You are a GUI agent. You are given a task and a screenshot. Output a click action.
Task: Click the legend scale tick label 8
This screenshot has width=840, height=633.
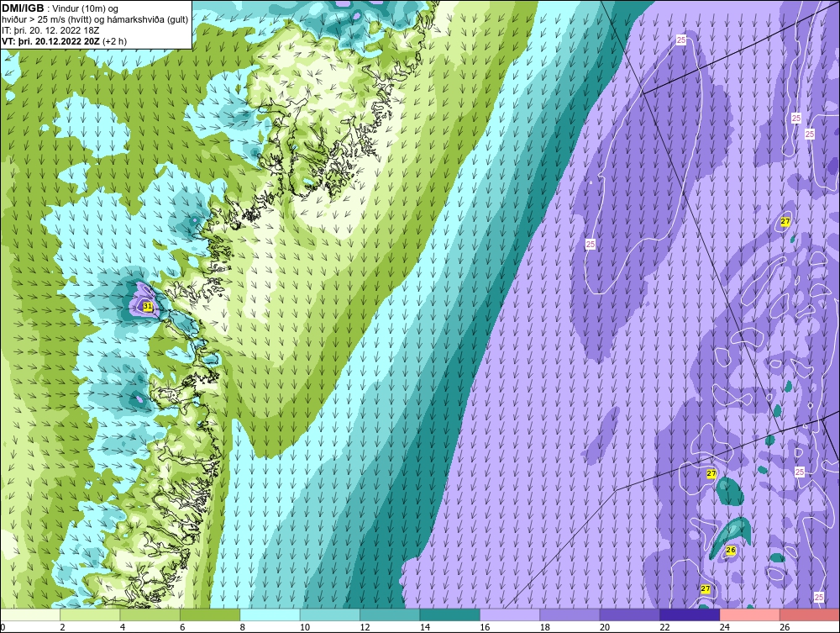pyautogui.click(x=242, y=627)
